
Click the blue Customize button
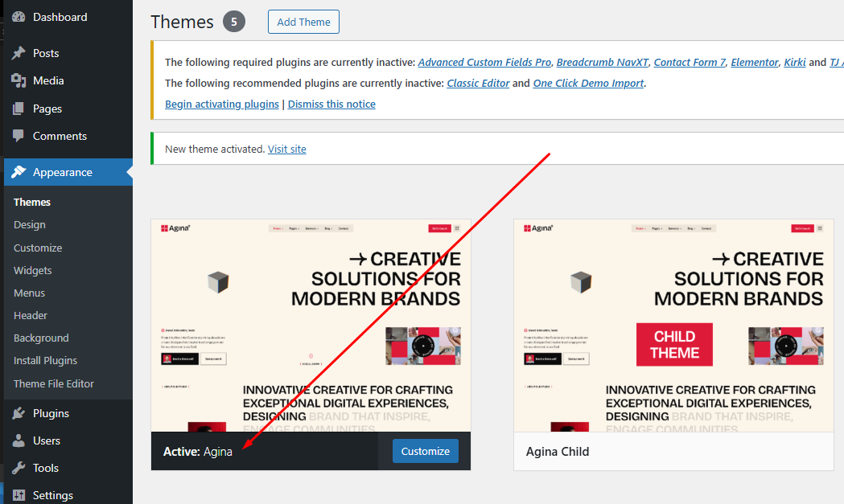[x=425, y=451]
